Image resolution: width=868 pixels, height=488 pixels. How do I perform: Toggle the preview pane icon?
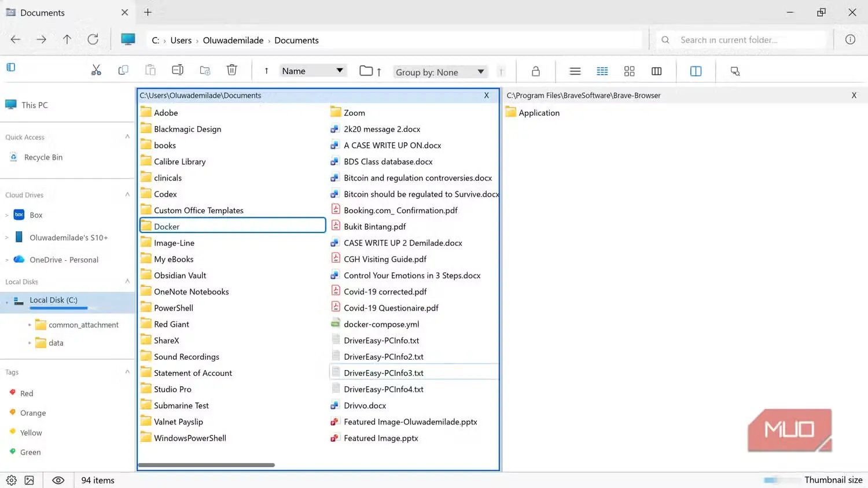[735, 71]
